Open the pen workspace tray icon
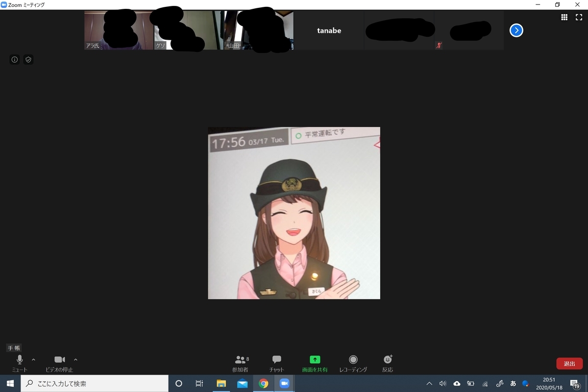588x392 pixels. tap(499, 384)
